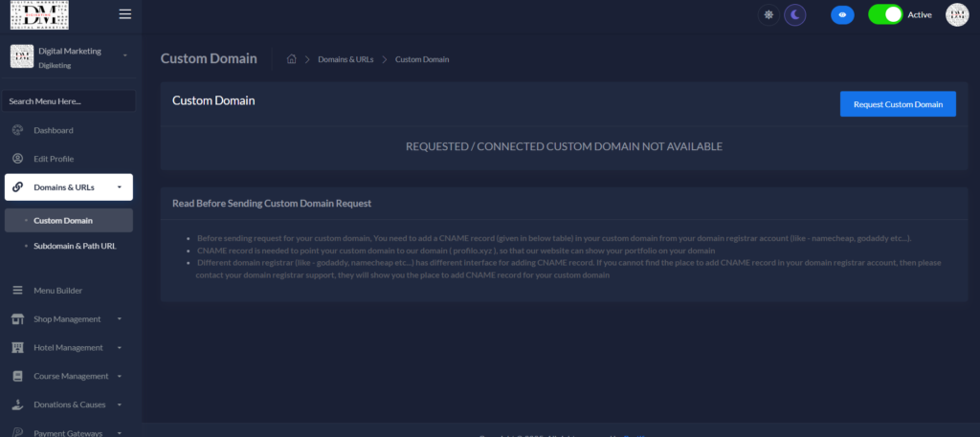
Task: Switch to light theme sun icon
Action: pyautogui.click(x=768, y=15)
